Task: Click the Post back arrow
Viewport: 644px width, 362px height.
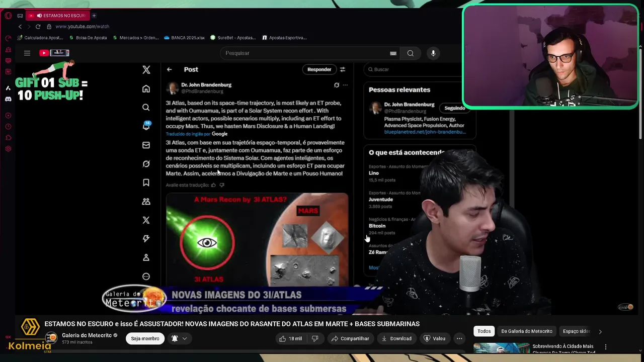Action: click(170, 69)
